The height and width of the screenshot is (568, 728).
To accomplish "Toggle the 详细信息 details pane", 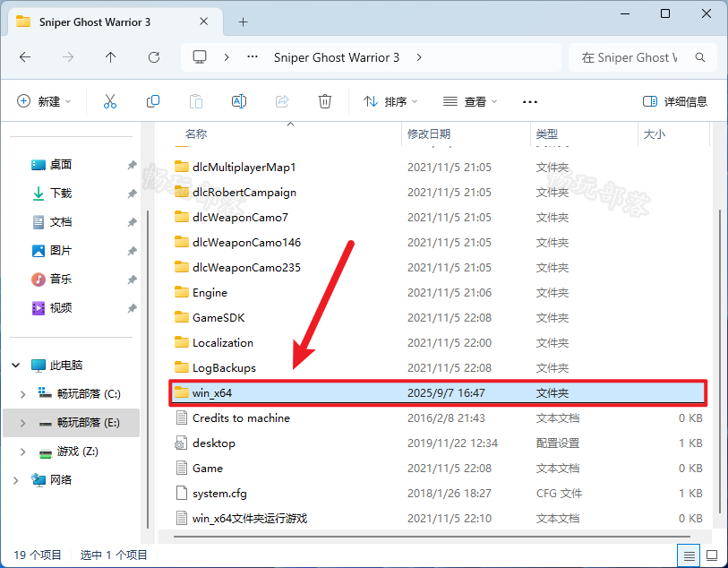I will point(674,101).
